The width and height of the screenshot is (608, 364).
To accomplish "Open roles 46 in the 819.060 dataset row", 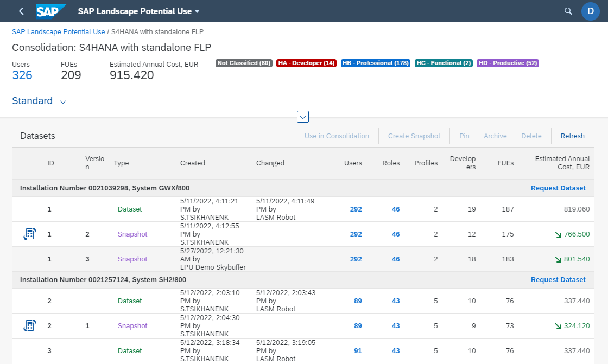I will (396, 209).
